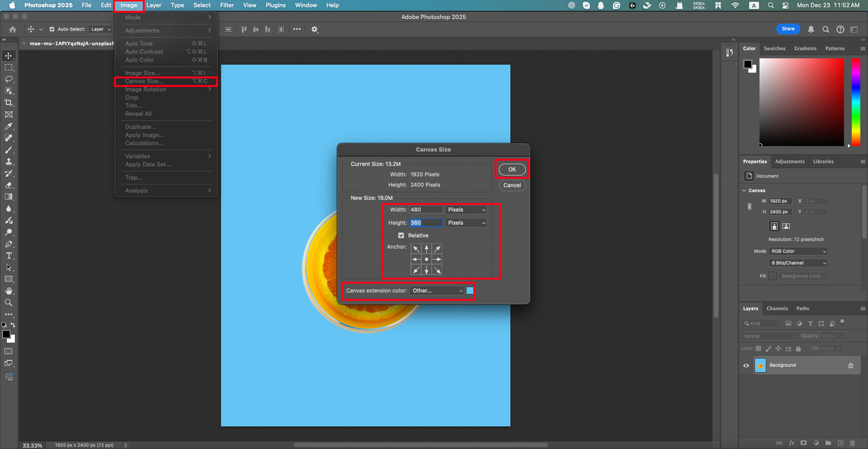Screen dimensions: 868x449
Task: Click the canvas extension color swatch
Action: tap(470, 291)
